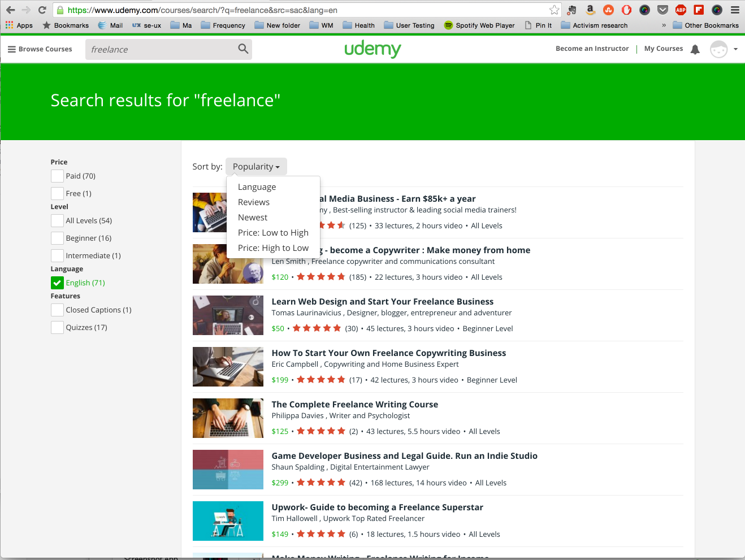Click the Udemy logo
Image resolution: width=745 pixels, height=560 pixels.
point(372,49)
